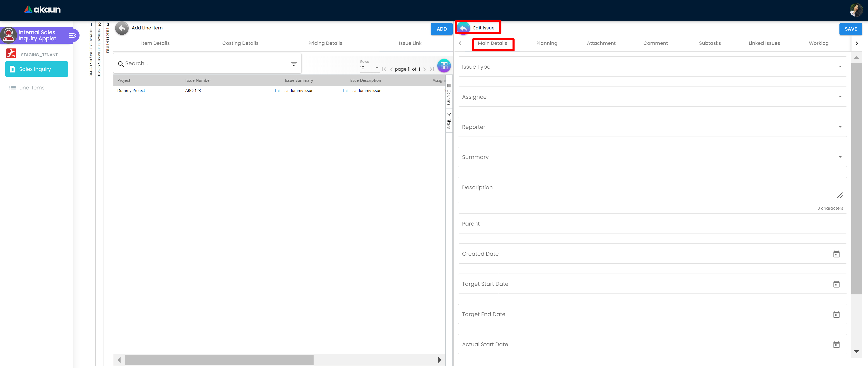
Task: Click the Add Line Item back arrow
Action: [x=122, y=28]
